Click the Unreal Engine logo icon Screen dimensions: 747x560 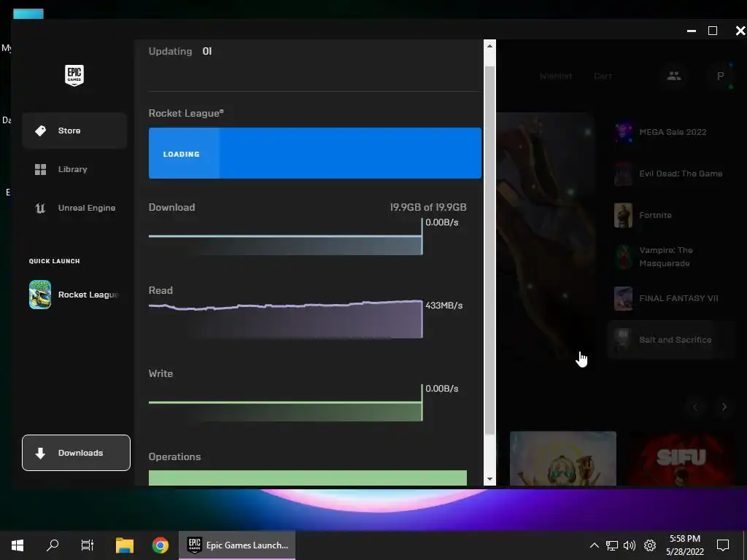tap(41, 208)
